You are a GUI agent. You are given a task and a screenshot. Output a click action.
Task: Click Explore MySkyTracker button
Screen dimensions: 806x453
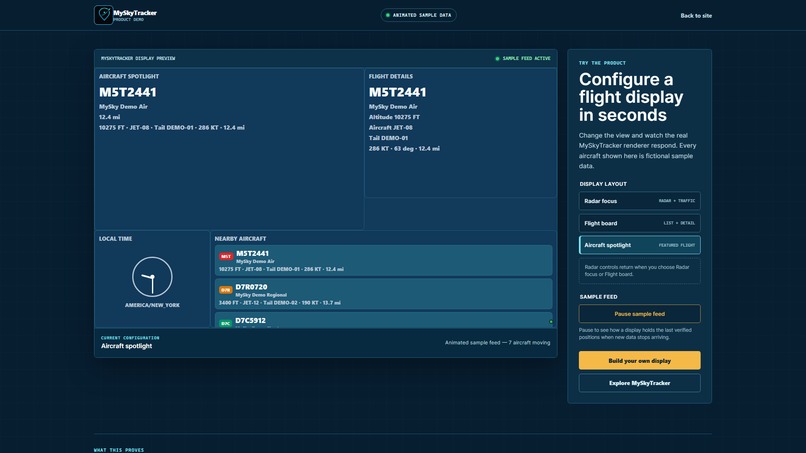coord(639,383)
